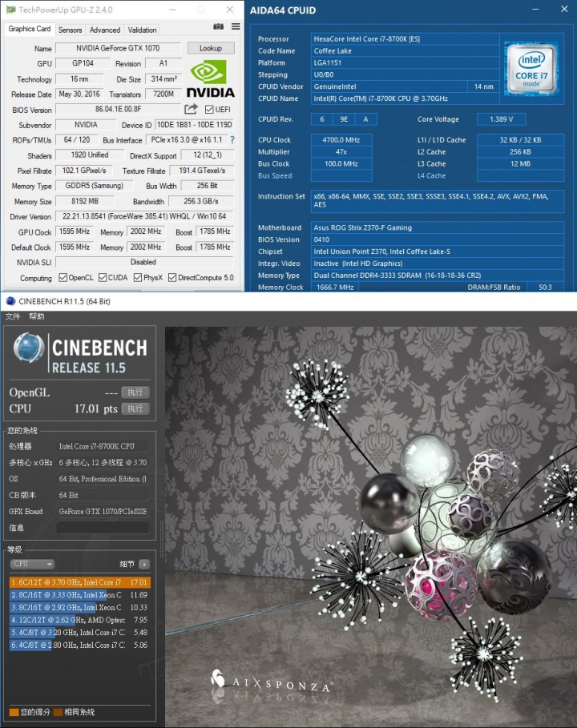577x728 pixels.
Task: Select ranking row 2 8C/16T @ 3.33 GHz
Action: (79, 595)
